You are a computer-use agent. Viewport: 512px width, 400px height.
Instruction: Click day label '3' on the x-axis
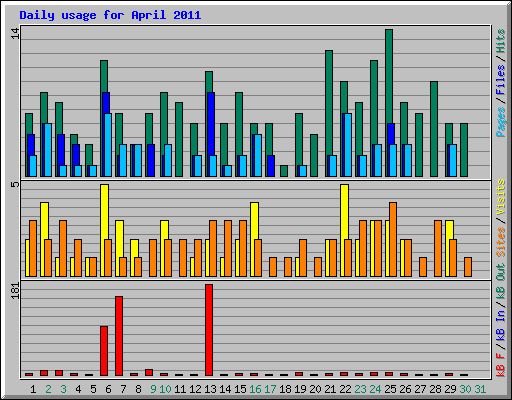pos(63,389)
